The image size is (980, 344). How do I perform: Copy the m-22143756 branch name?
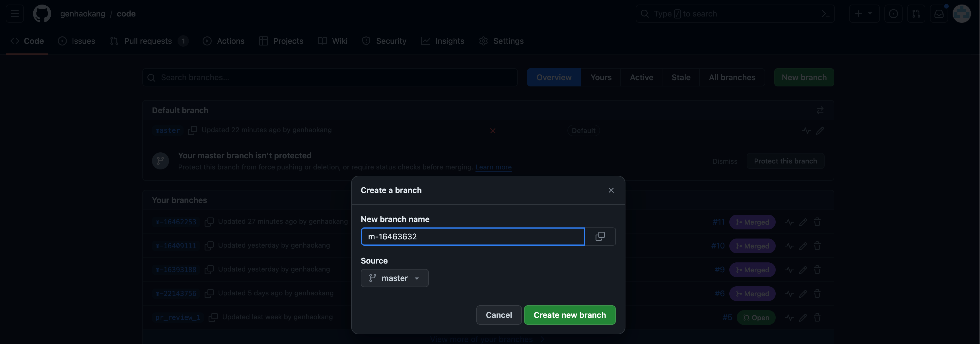click(x=209, y=294)
